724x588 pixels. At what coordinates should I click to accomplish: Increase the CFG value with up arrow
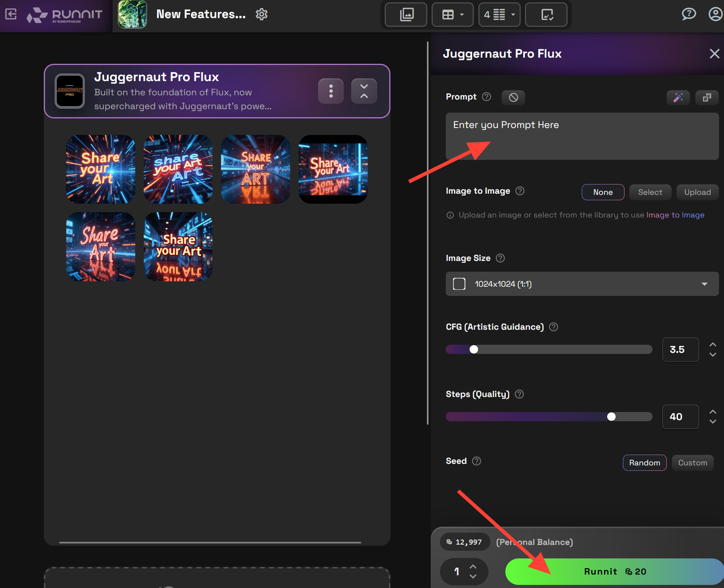[x=713, y=344]
